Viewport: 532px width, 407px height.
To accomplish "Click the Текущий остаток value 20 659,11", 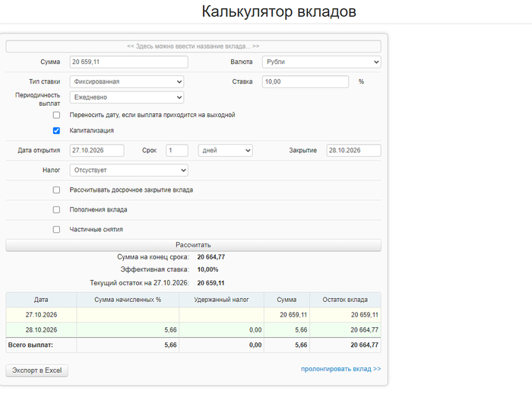I will coord(211,283).
